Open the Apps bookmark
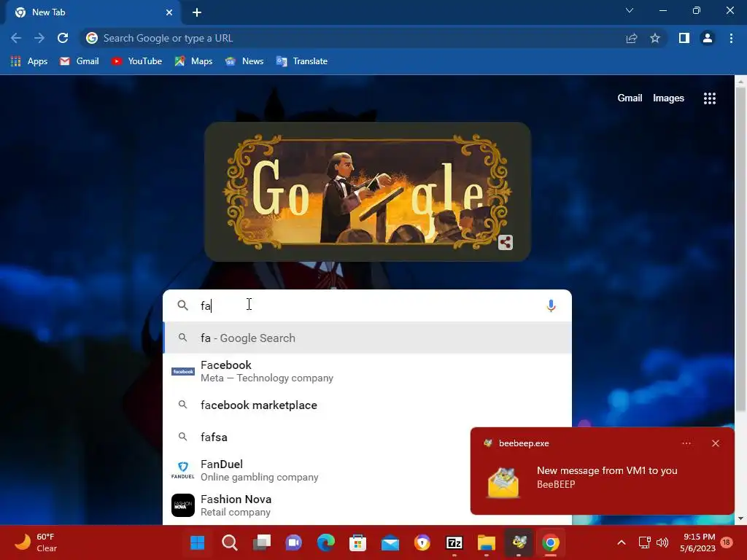The image size is (747, 560). (29, 61)
